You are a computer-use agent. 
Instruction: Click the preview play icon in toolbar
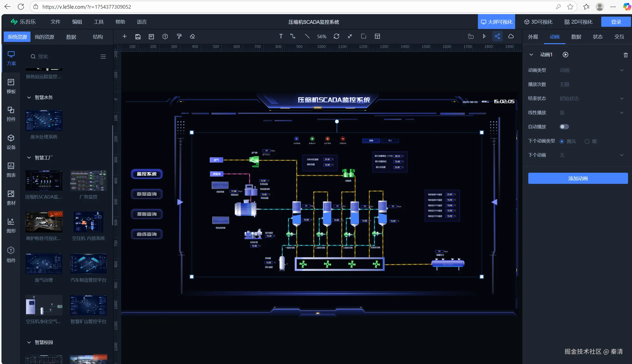coord(484,36)
